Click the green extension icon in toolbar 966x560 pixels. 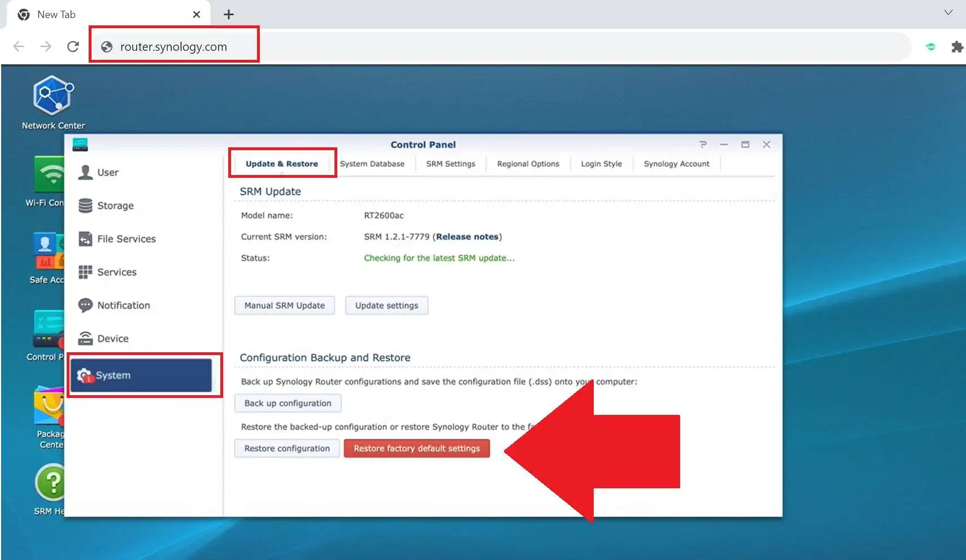coord(930,46)
